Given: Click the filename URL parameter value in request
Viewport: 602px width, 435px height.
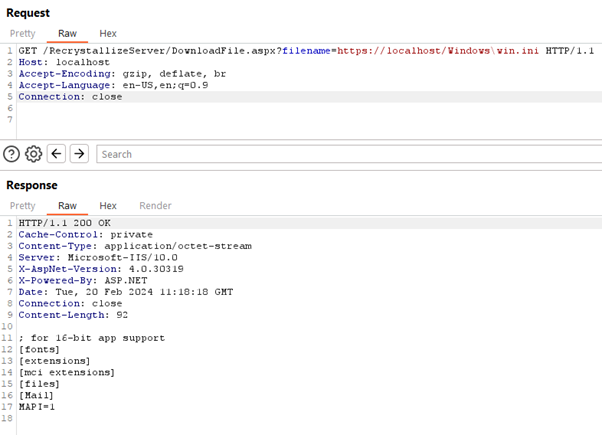Looking at the screenshot, I should pyautogui.click(x=438, y=50).
